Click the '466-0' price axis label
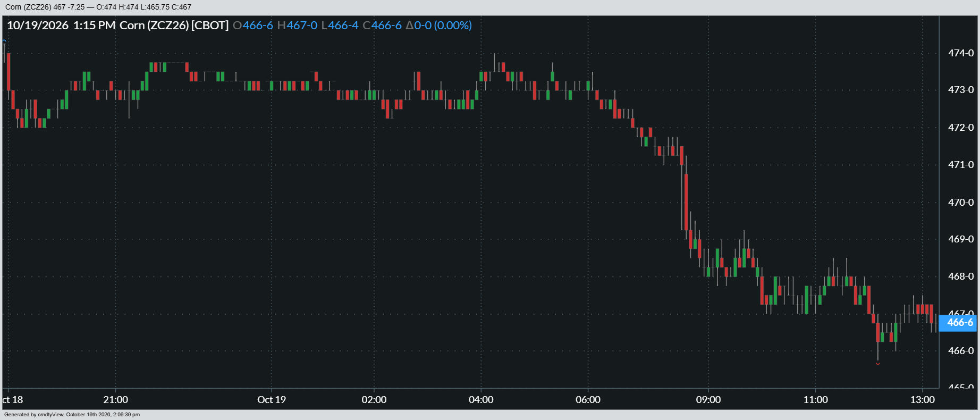The image size is (980, 420). (x=961, y=351)
